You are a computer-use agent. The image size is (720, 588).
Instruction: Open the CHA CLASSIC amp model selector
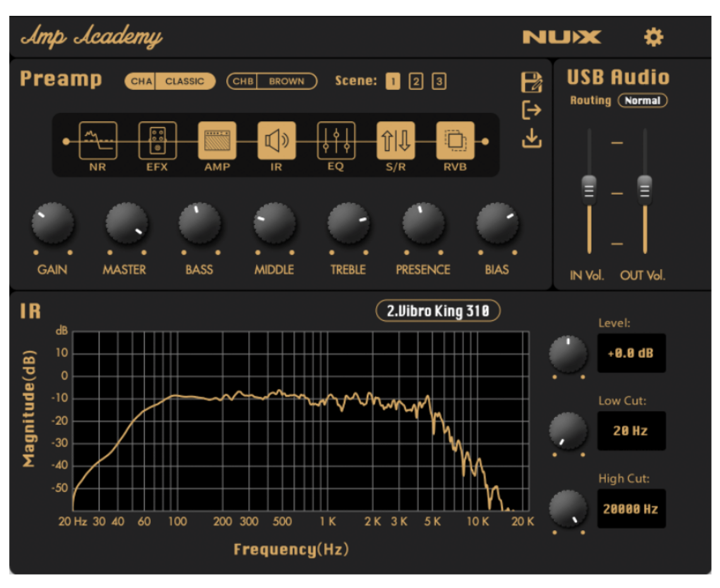[170, 81]
